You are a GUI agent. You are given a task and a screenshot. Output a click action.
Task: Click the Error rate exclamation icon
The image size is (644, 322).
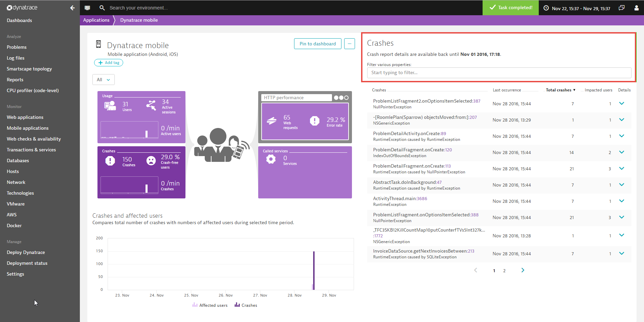click(x=315, y=121)
